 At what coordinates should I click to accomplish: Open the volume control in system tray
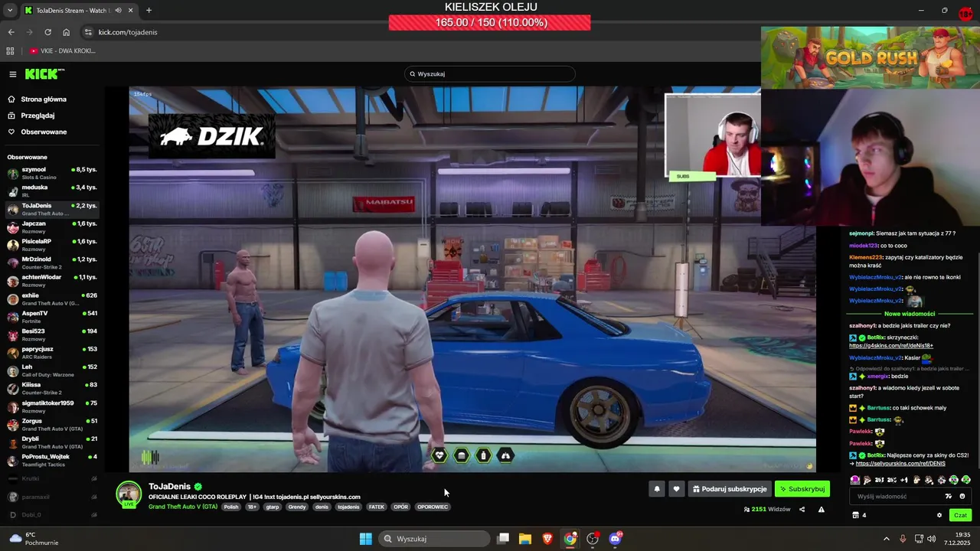[931, 539]
